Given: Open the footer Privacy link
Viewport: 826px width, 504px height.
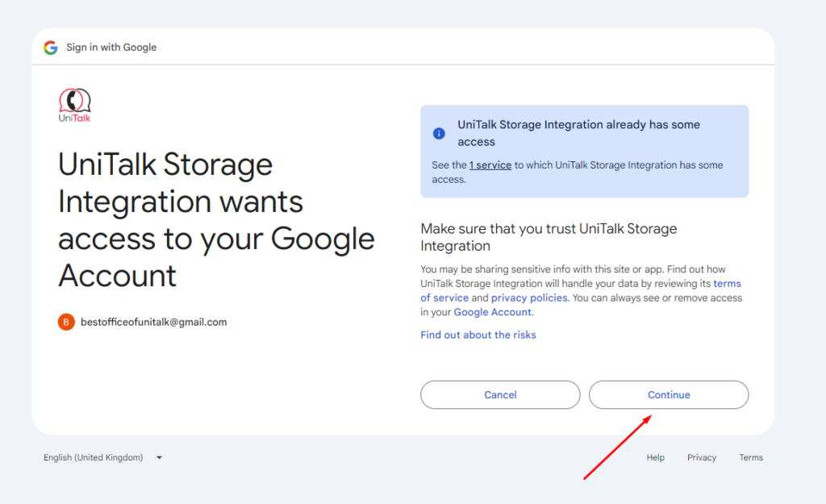Looking at the screenshot, I should click(702, 458).
